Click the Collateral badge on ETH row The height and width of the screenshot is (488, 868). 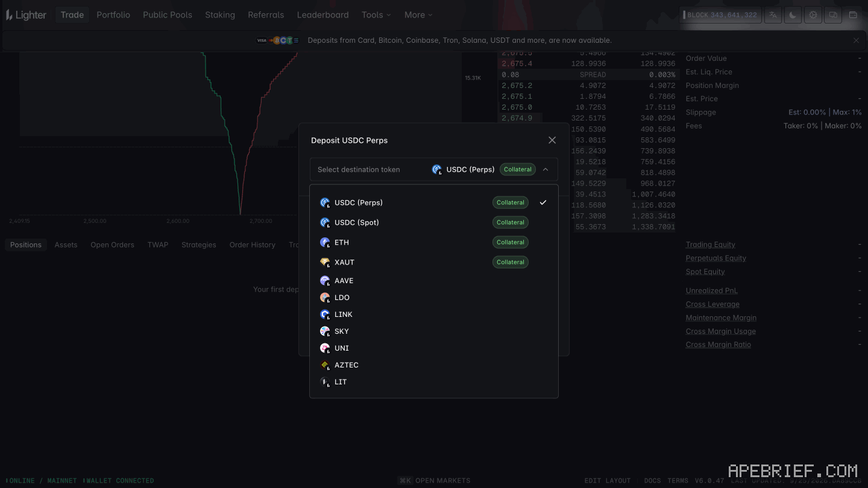pos(511,242)
